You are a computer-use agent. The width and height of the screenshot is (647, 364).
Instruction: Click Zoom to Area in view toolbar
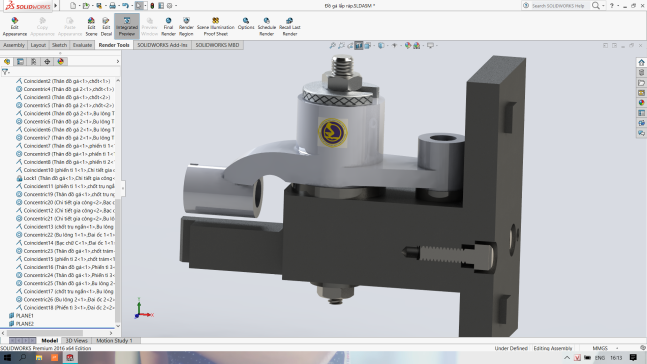click(x=341, y=45)
